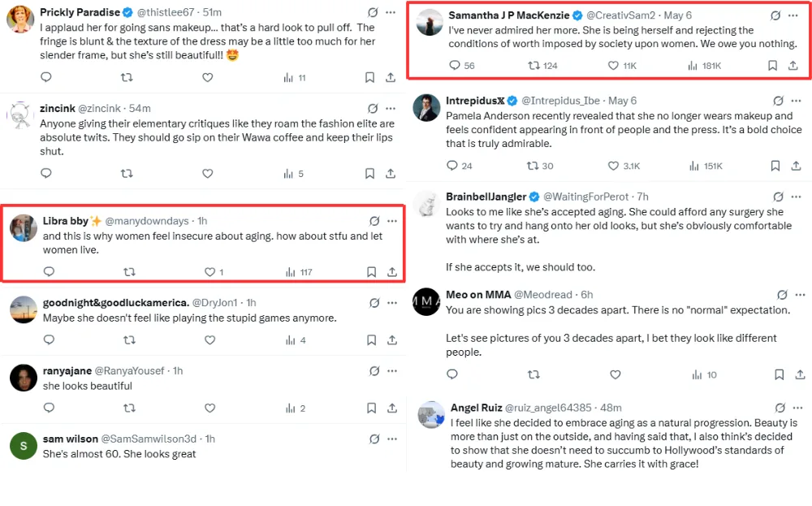The width and height of the screenshot is (812, 506).
Task: Retweet zincink's post
Action: (127, 174)
